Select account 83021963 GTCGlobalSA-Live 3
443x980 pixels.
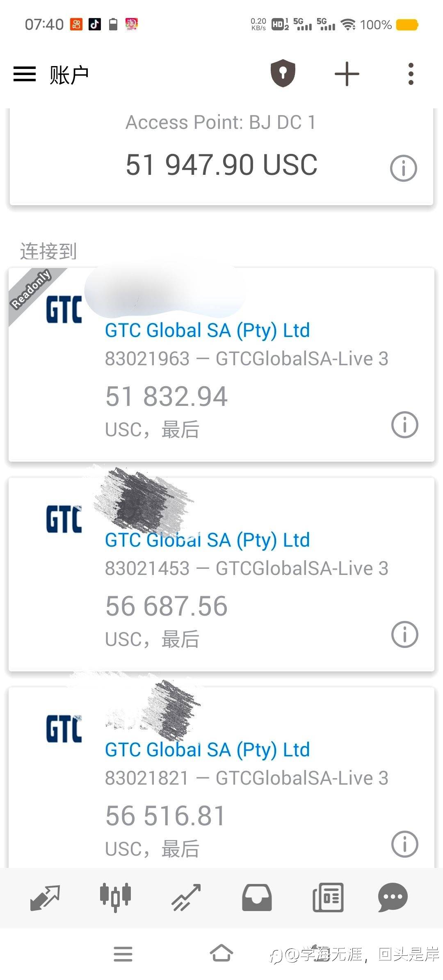point(246,359)
